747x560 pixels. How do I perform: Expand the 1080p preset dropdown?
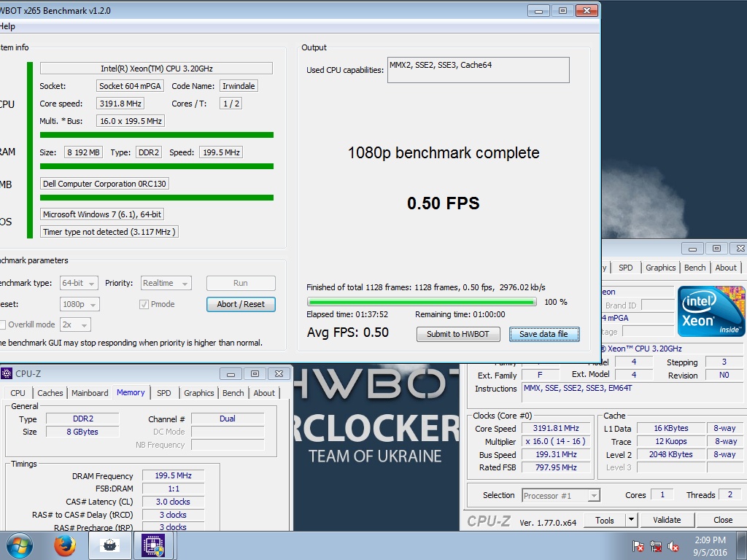pyautogui.click(x=80, y=304)
